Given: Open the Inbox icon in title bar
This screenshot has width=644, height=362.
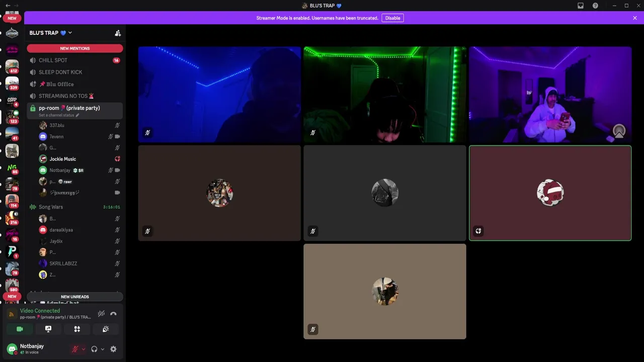Looking at the screenshot, I should click(581, 6).
